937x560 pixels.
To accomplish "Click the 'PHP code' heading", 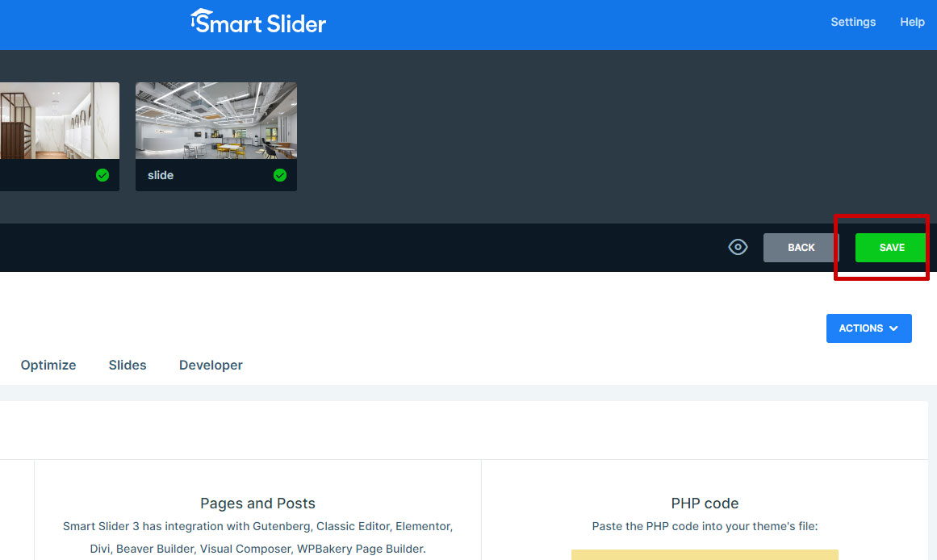I will click(x=705, y=504).
